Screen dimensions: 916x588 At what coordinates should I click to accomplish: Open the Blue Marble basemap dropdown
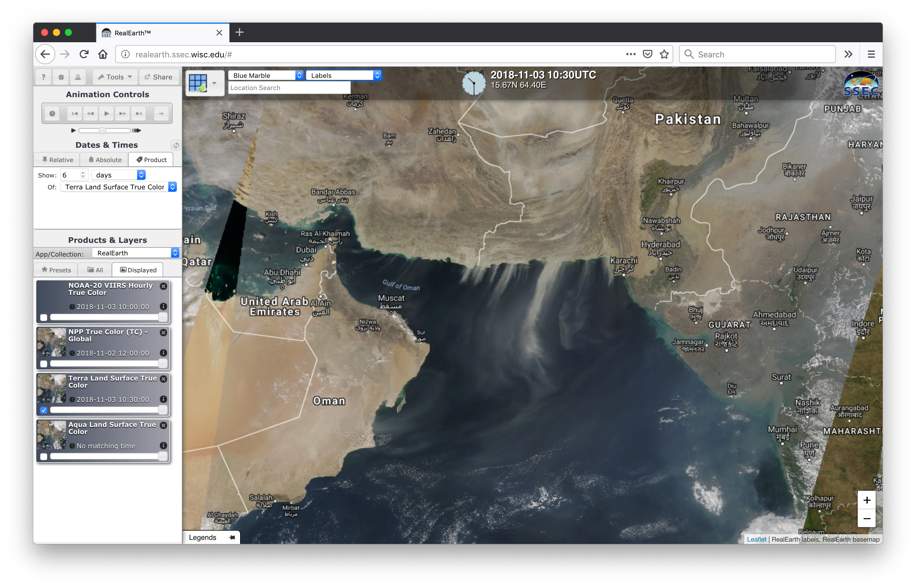tap(266, 76)
